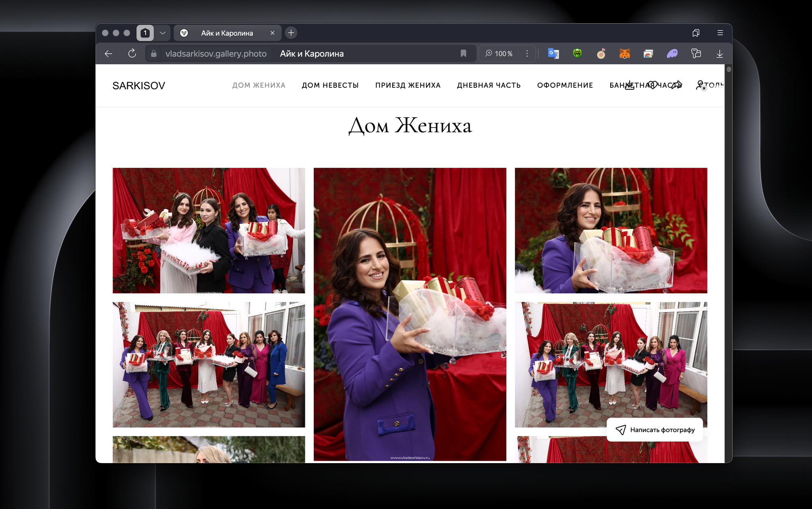Screen dimensions: 812x509
Task: Open the large center portrait photo
Action: [x=410, y=314]
